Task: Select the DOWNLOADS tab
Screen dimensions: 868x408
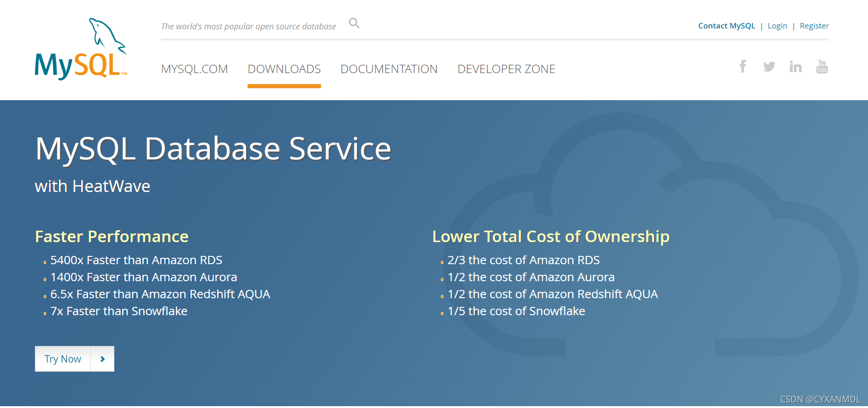Action: click(x=284, y=69)
